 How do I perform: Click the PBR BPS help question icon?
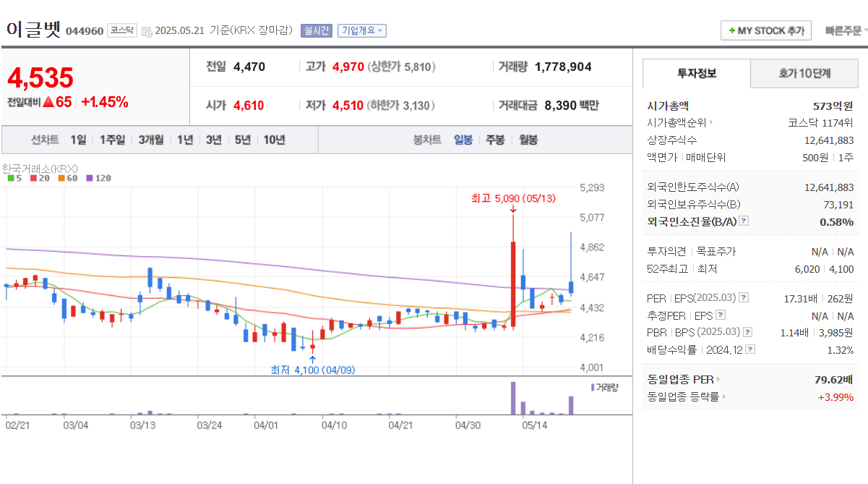747,333
